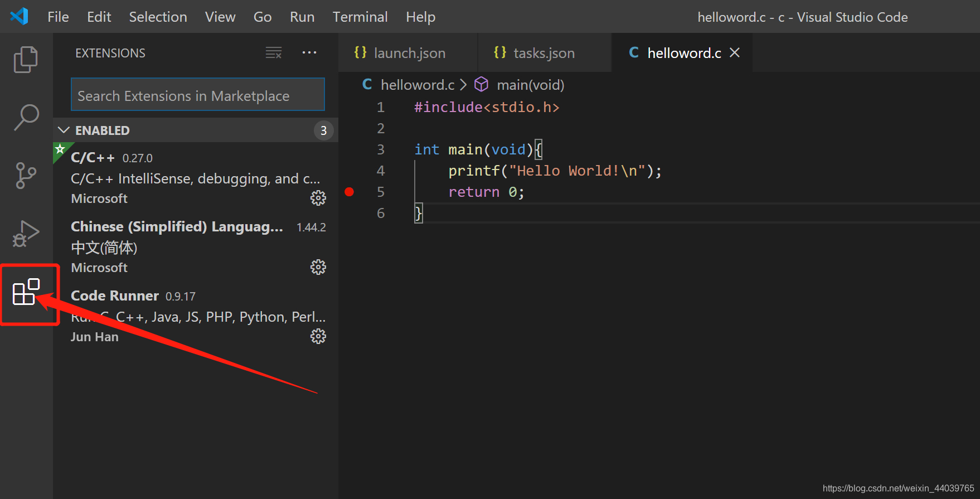Open the Search view in activity bar

pyautogui.click(x=26, y=117)
